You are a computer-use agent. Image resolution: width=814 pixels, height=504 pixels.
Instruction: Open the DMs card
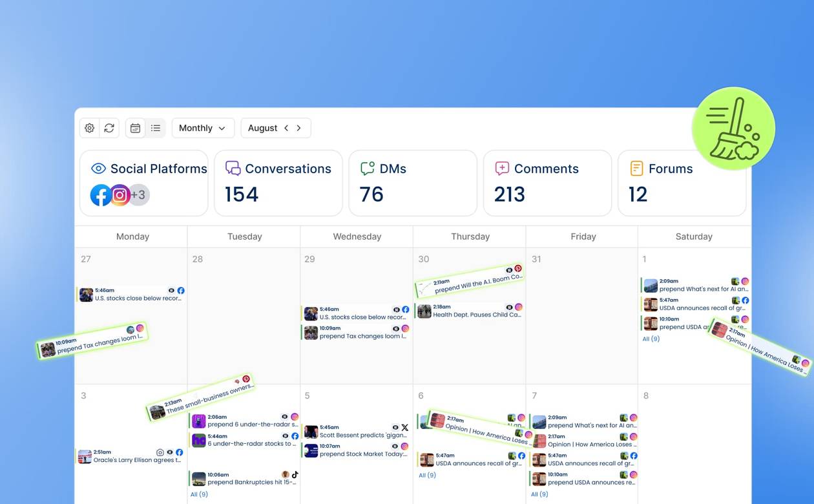(x=413, y=183)
